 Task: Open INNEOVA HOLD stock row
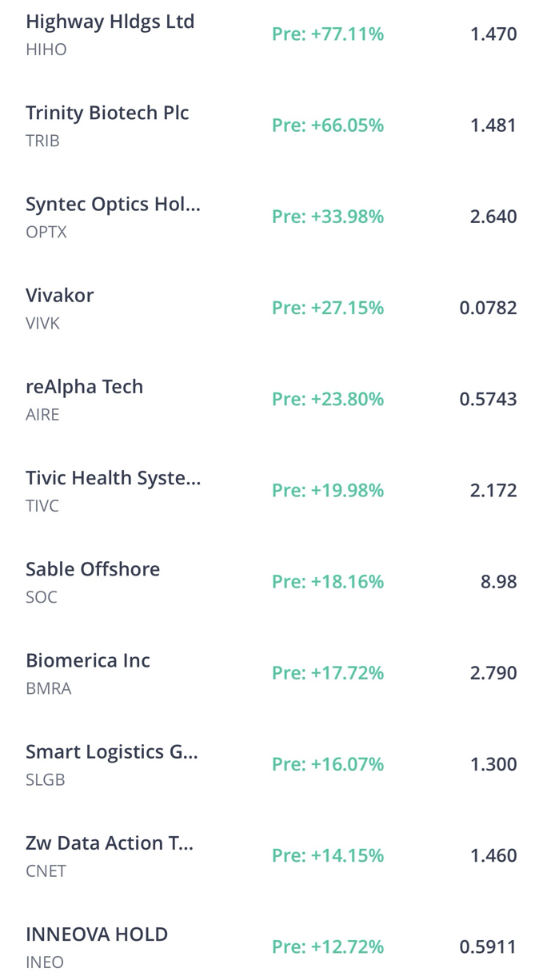pyautogui.click(x=271, y=946)
